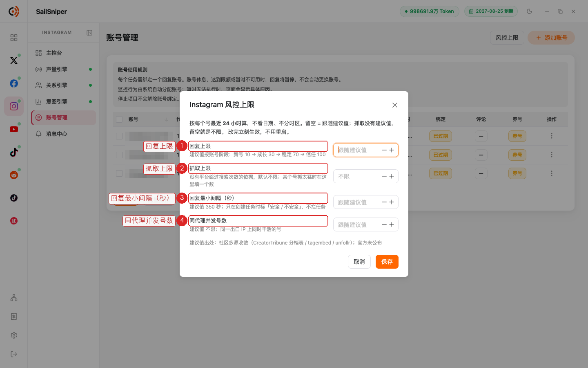Switch to the Reddit platform
This screenshot has width=588, height=368.
14,175
